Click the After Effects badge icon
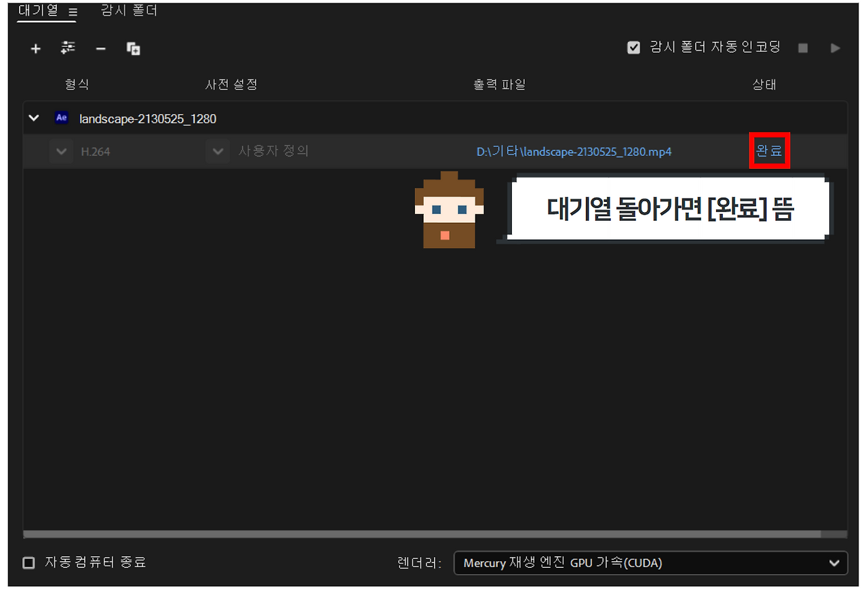 [x=62, y=117]
